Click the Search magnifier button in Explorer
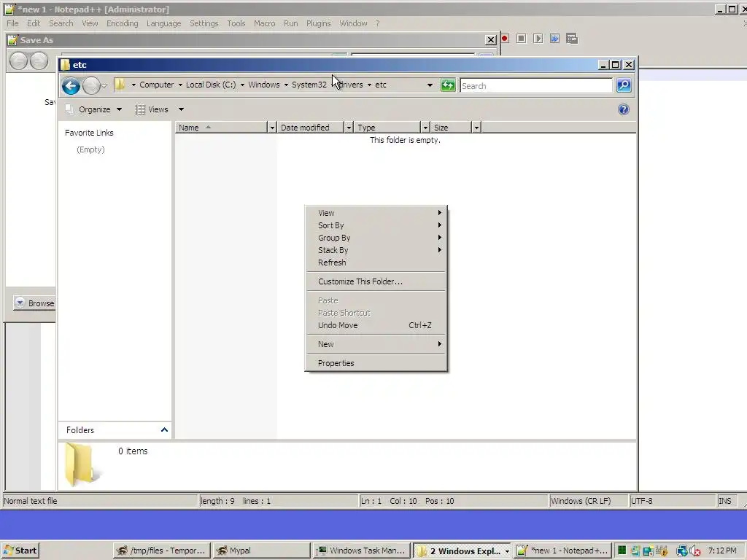The width and height of the screenshot is (747, 560). pyautogui.click(x=624, y=85)
